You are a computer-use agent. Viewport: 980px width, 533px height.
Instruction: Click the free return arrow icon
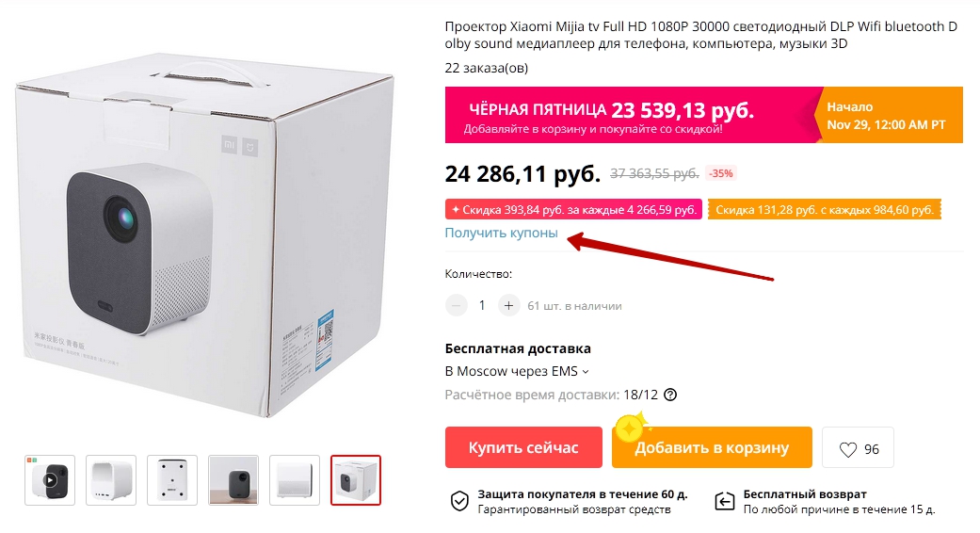click(724, 501)
